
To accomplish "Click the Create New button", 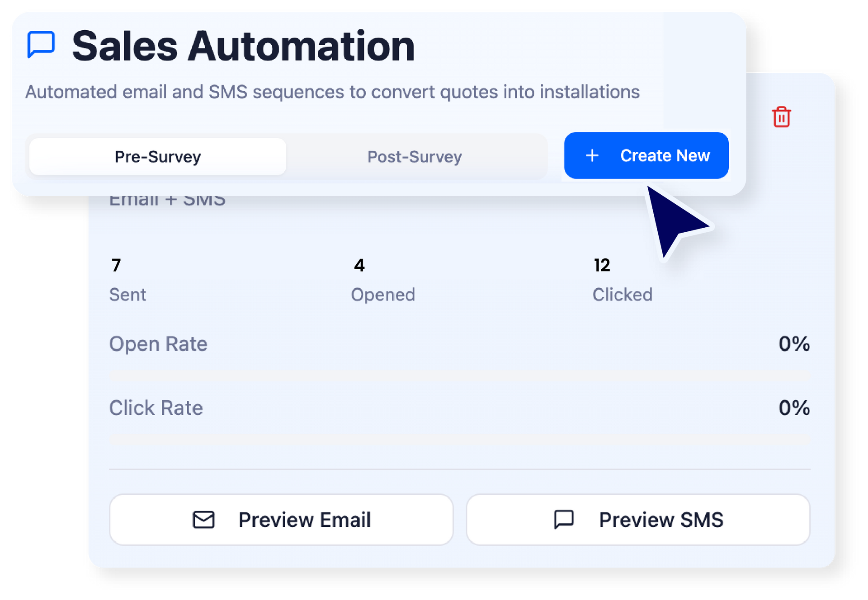I will tap(646, 155).
